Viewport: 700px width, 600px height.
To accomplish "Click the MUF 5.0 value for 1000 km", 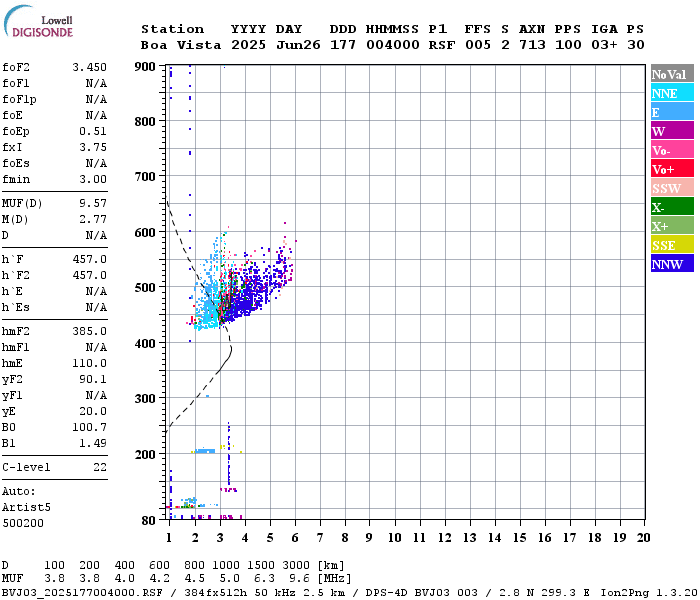I will [x=229, y=579].
